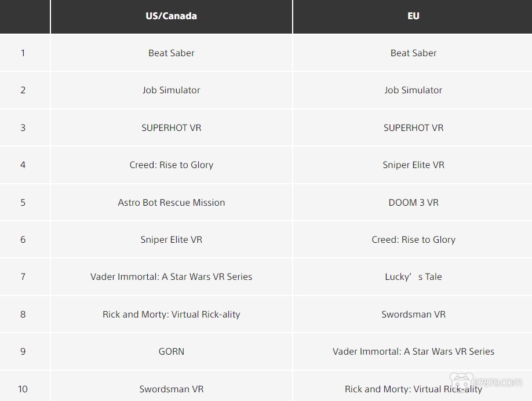
Task: Click rank number 1 cell
Action: (x=23, y=53)
